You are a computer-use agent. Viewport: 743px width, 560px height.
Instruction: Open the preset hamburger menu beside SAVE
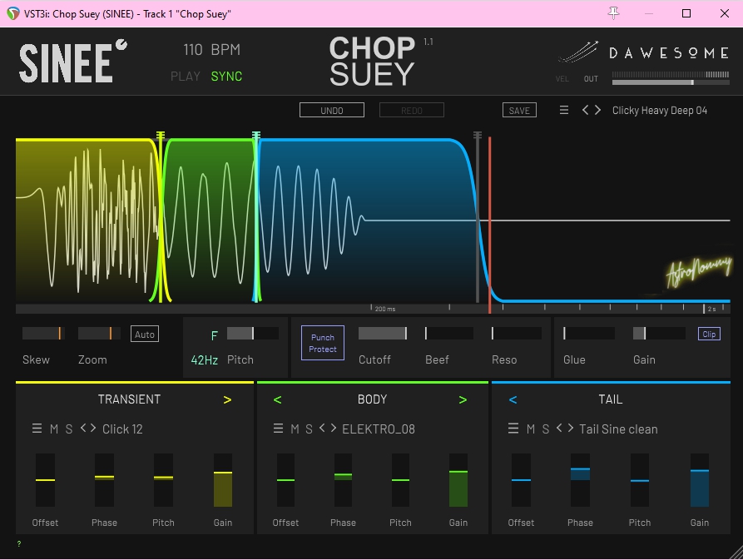564,111
